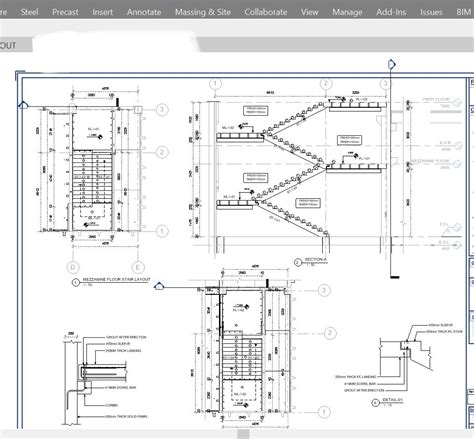Select the F.F.L. level head symbol
The height and width of the screenshot is (439, 474).
click(457, 228)
